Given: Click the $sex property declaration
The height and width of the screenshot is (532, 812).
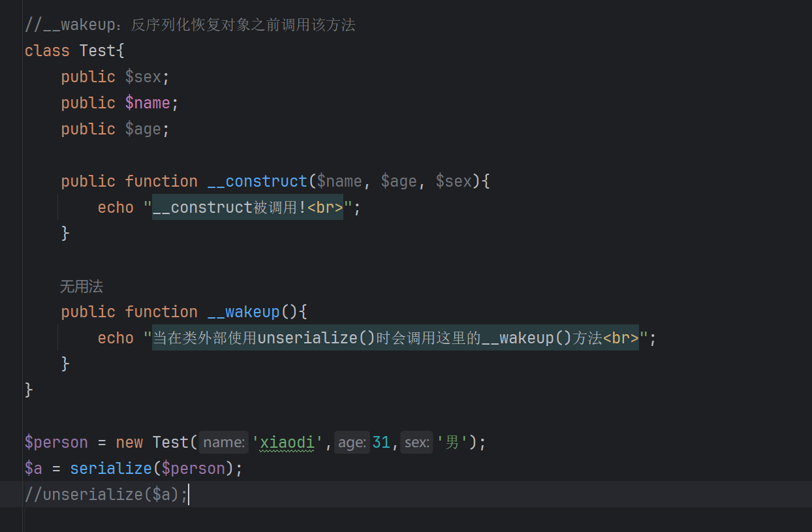Looking at the screenshot, I should pos(143,77).
